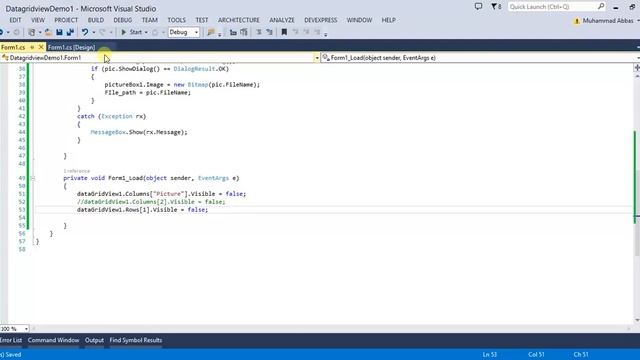Open the feedback speech bubble icon
This screenshot has height=360, width=640.
(x=478, y=7)
